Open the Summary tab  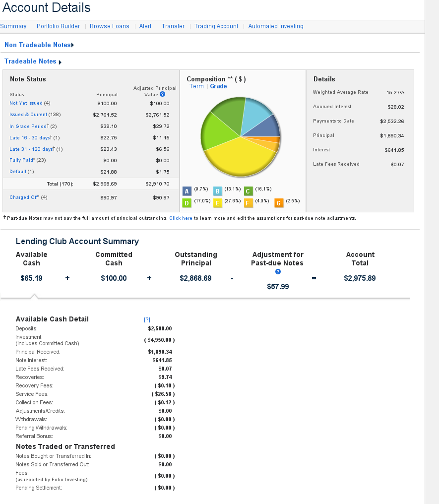pos(13,26)
